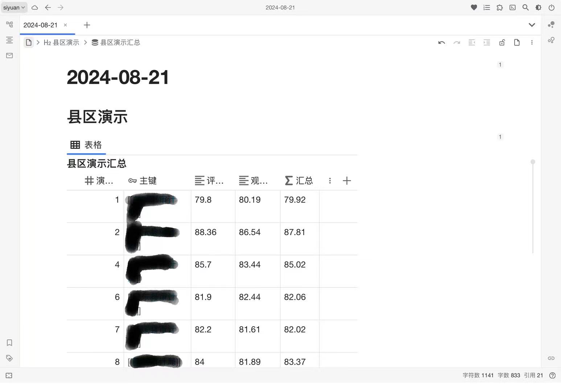
Task: Click the cell with value 79.8
Action: [213, 206]
